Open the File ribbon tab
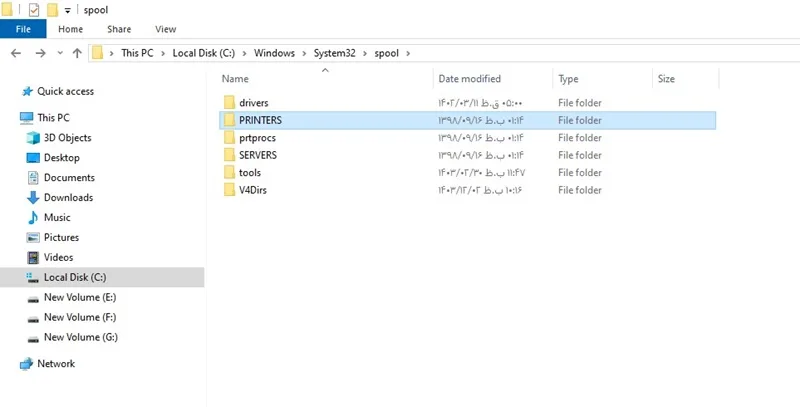This screenshot has height=407, width=800. pyautogui.click(x=23, y=29)
